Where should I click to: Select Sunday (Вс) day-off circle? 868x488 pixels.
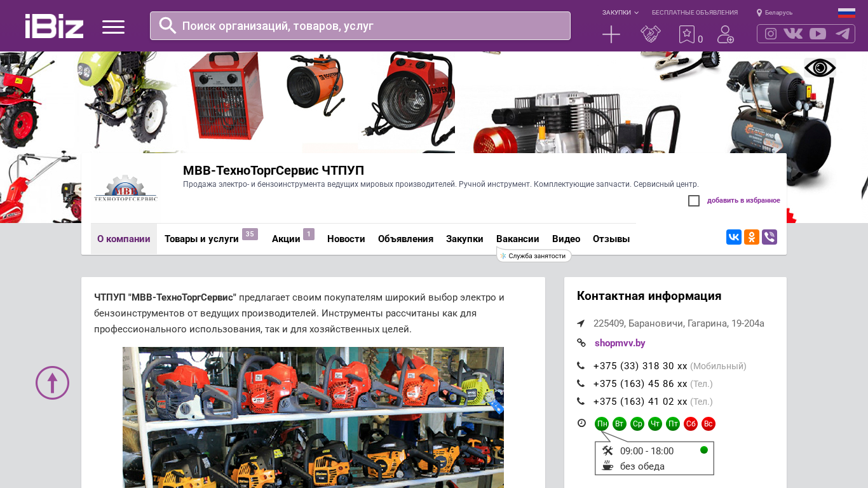pos(709,424)
